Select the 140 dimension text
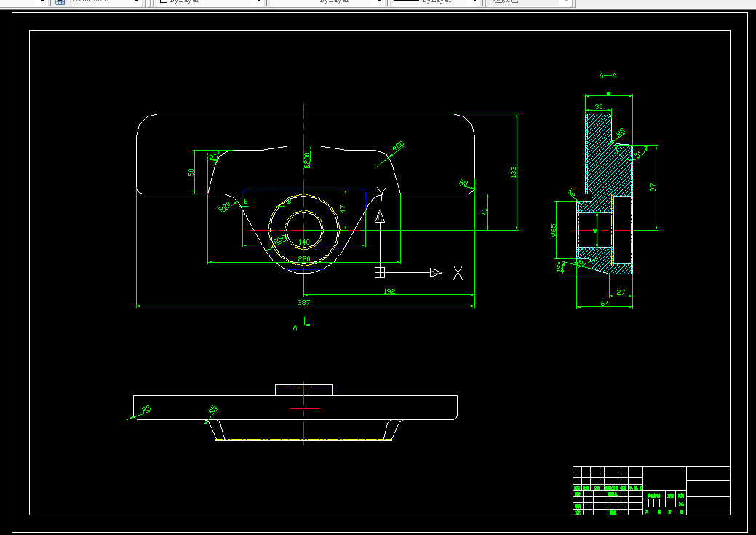756x535 pixels. [x=304, y=242]
